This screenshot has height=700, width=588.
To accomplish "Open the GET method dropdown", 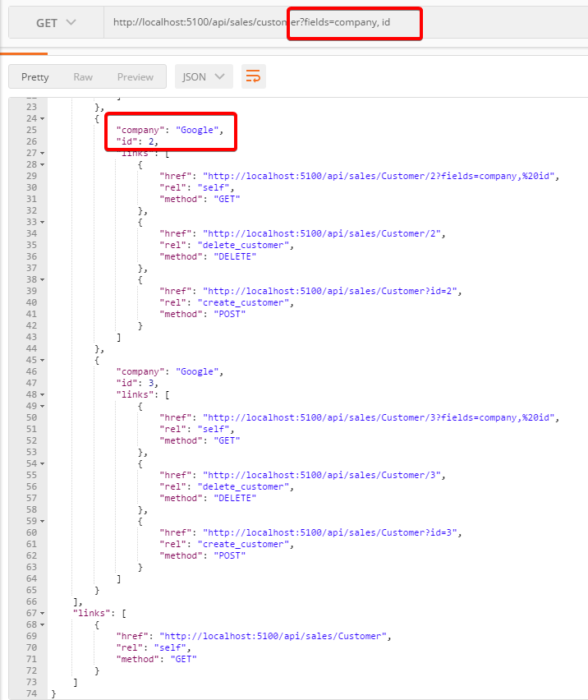I will (x=56, y=22).
